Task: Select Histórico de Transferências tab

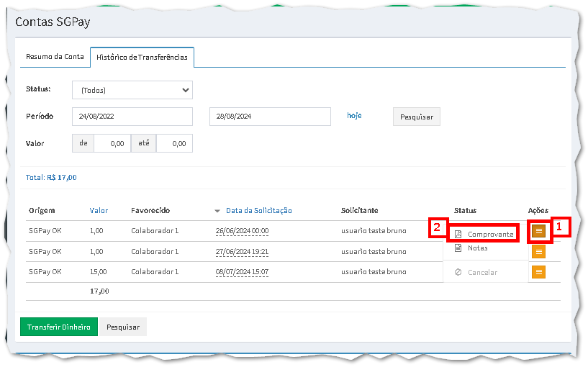Action: pos(142,57)
